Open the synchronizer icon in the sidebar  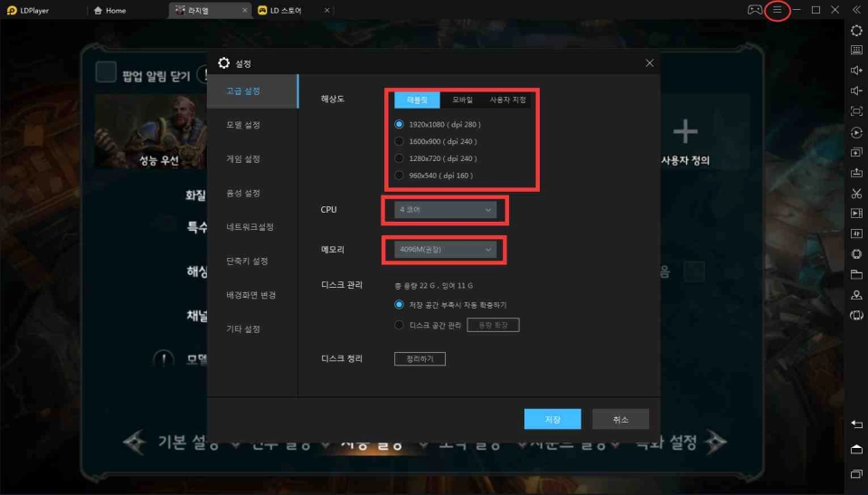(x=856, y=233)
